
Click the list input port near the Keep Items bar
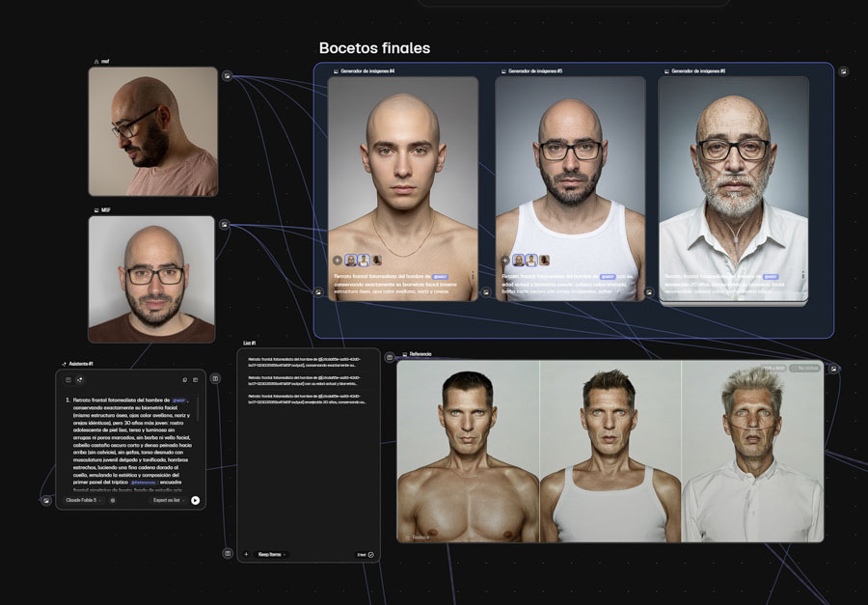[x=228, y=553]
